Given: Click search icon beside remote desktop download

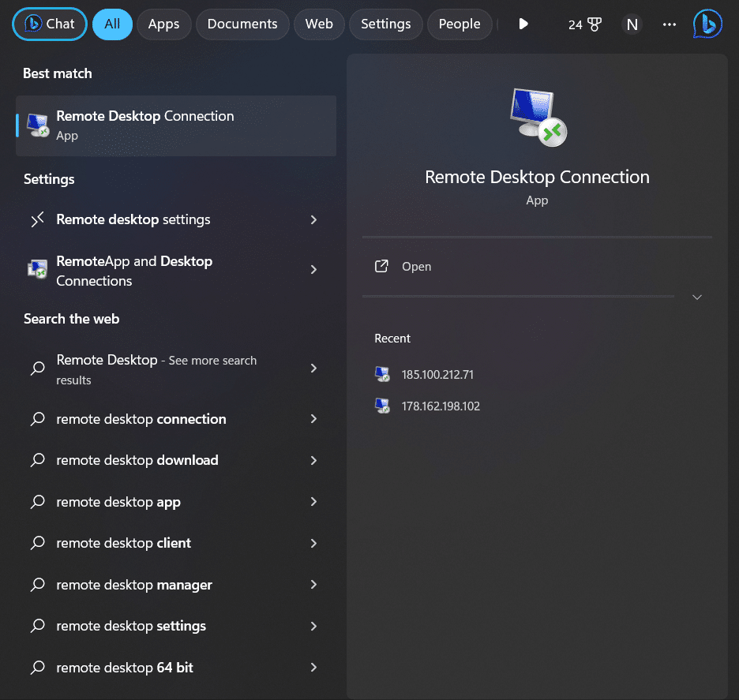Looking at the screenshot, I should pyautogui.click(x=38, y=460).
